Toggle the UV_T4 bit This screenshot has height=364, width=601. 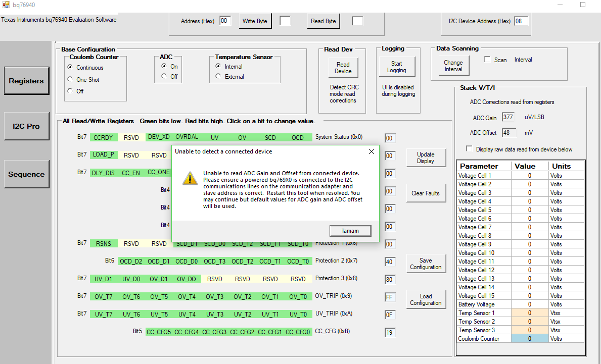click(187, 314)
